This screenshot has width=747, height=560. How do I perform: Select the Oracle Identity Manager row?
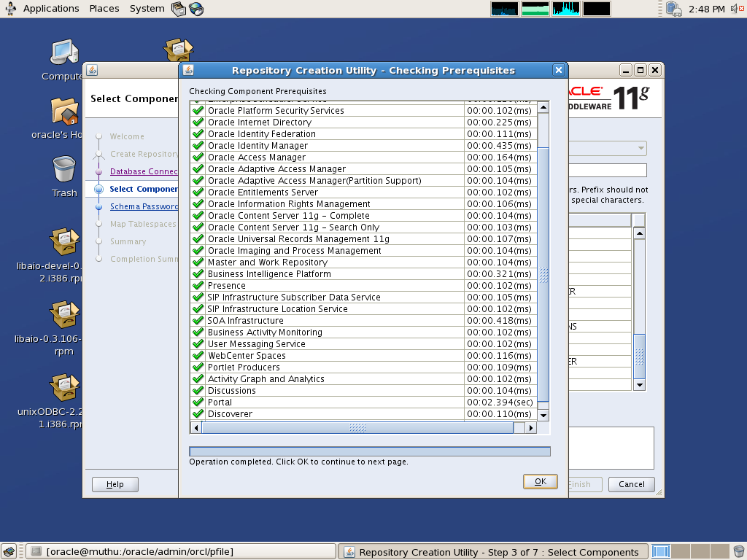pos(363,146)
